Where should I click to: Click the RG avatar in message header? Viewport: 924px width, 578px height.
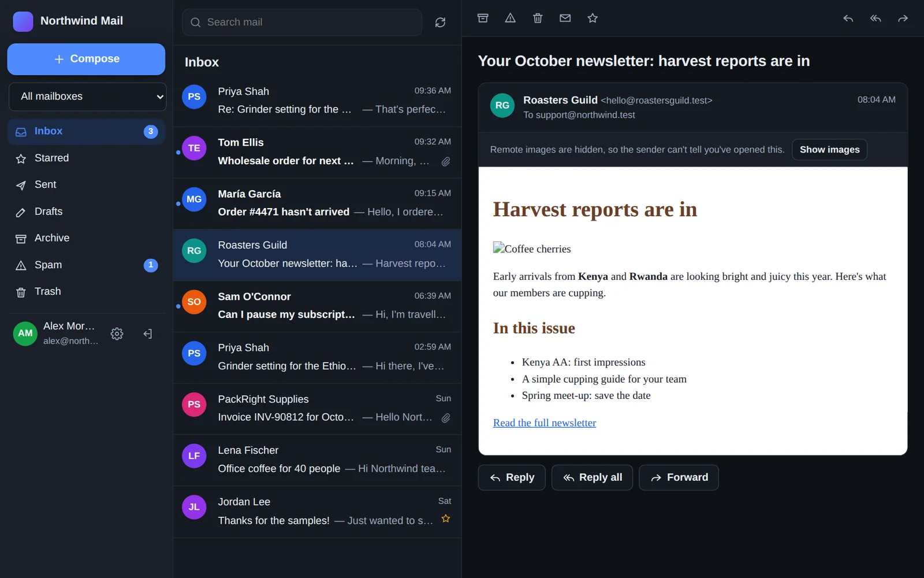pyautogui.click(x=502, y=105)
